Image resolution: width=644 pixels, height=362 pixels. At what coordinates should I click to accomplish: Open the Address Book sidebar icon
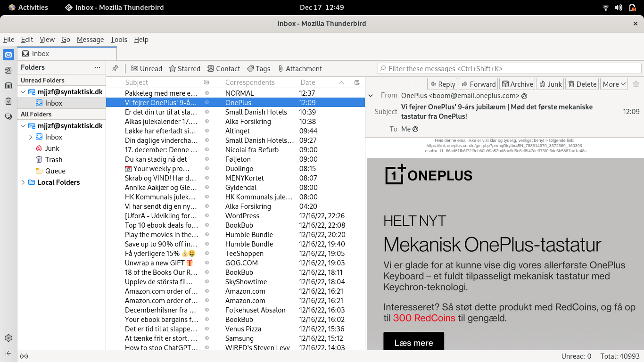point(8,70)
